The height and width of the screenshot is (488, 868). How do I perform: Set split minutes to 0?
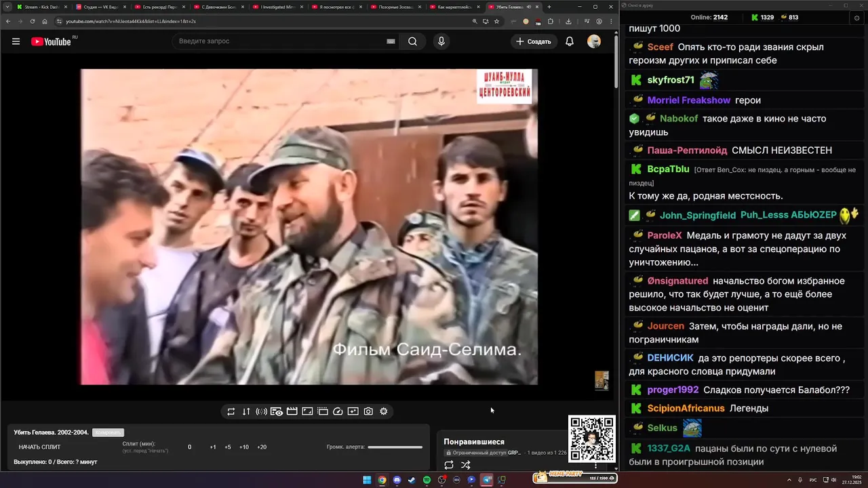click(x=190, y=447)
